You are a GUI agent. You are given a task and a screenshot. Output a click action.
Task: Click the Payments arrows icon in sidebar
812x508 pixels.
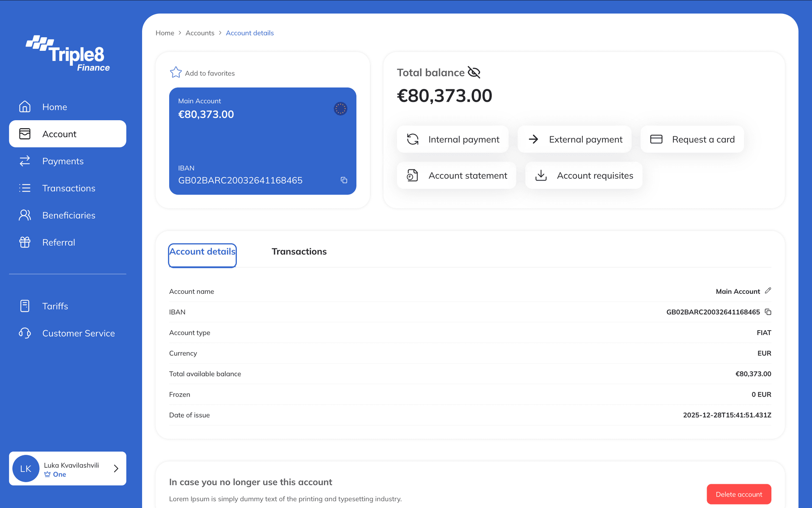(25, 161)
